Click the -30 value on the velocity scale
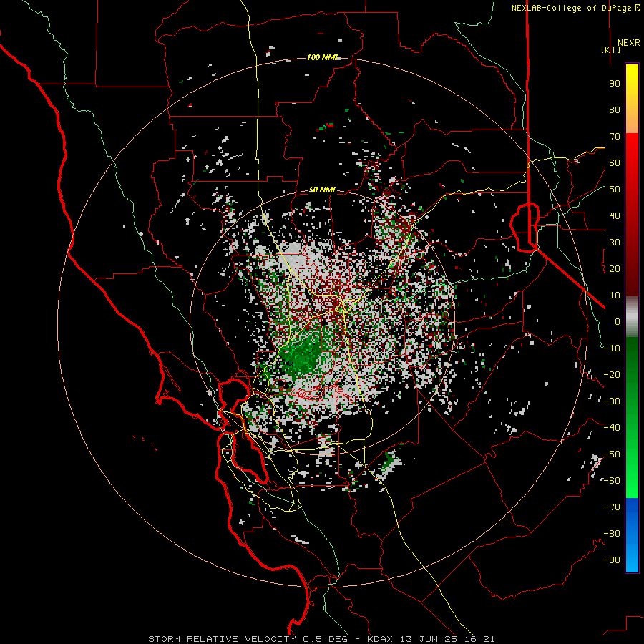Viewport: 644px width, 644px height. pyautogui.click(x=612, y=401)
